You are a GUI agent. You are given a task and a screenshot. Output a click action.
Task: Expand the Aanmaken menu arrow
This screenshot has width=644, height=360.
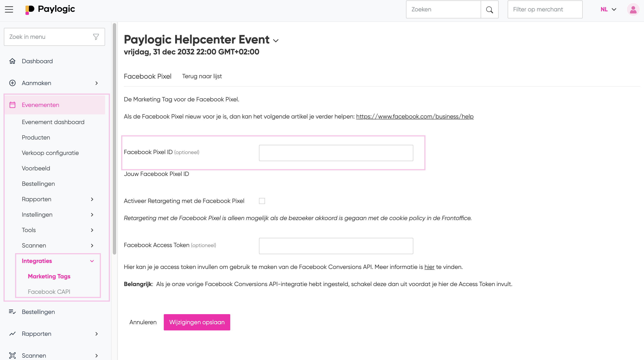pos(96,83)
